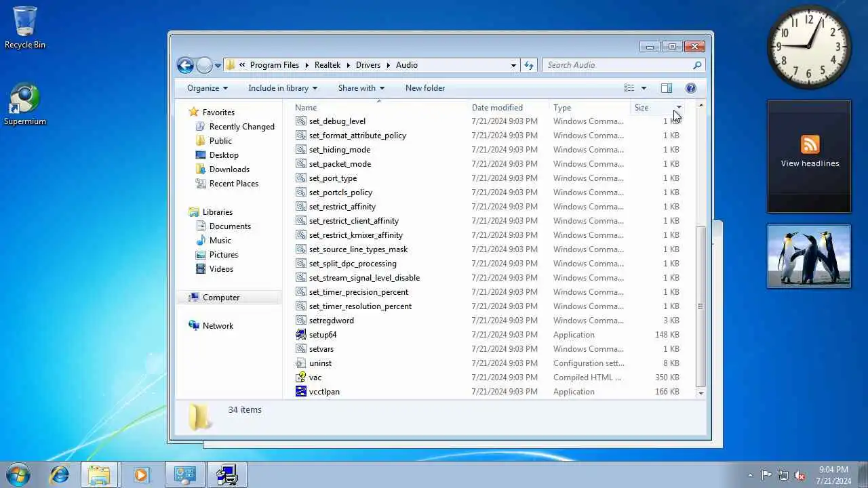The width and height of the screenshot is (868, 488).
Task: Select Network in the navigation pane
Action: 218,326
